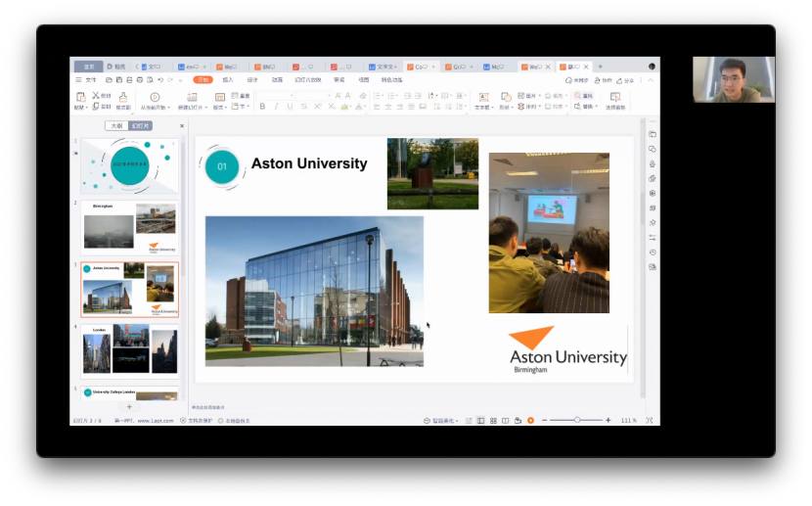This screenshot has width=812, height=506.
Task: Insert a Text Box from ribbon
Action: click(483, 97)
